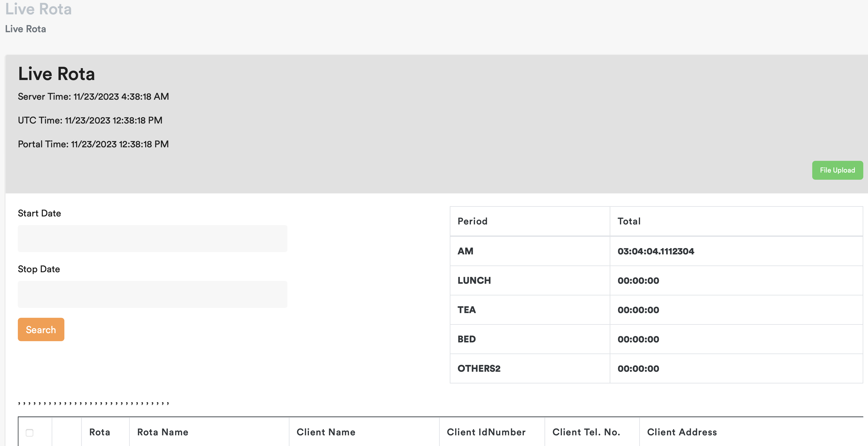
Task: Select the OTHERS2 period row
Action: pos(479,368)
